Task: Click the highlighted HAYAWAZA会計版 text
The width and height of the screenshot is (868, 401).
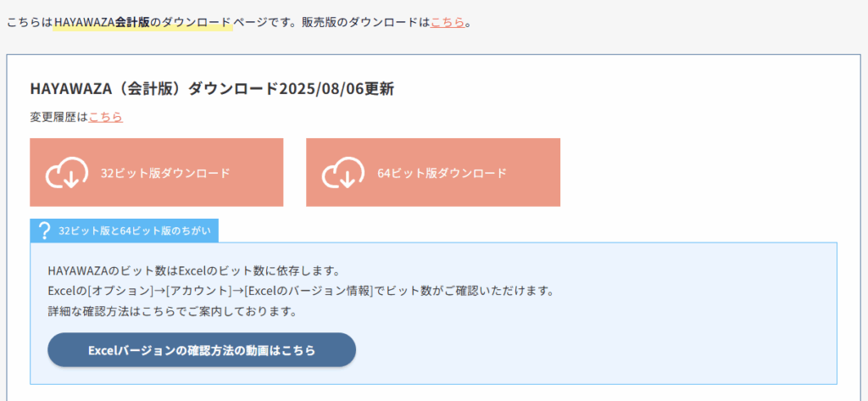Action: tap(103, 23)
